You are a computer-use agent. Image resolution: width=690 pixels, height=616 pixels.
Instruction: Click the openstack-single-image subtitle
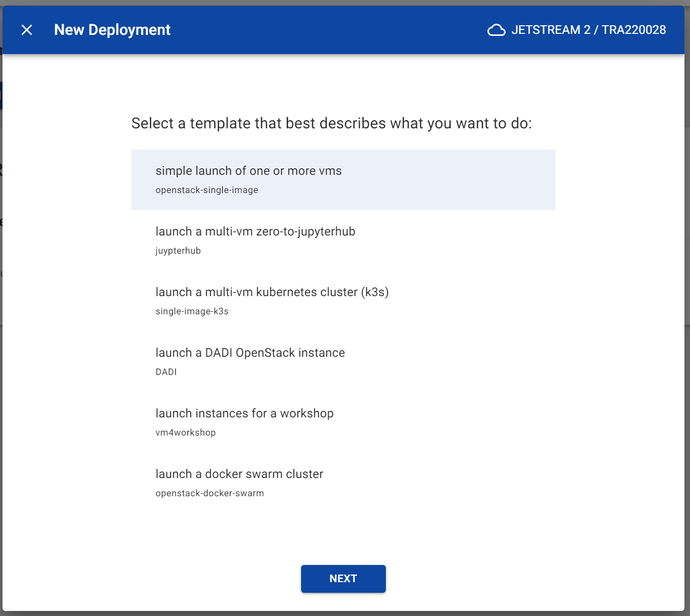[x=207, y=190]
